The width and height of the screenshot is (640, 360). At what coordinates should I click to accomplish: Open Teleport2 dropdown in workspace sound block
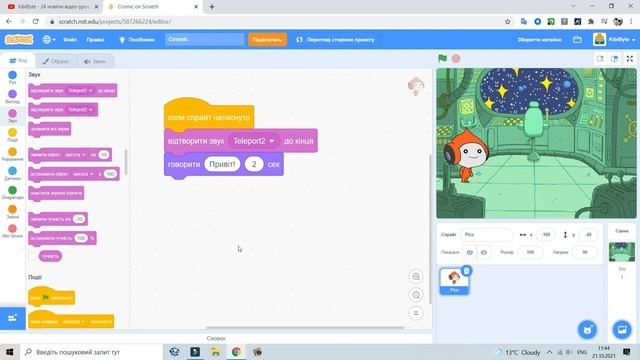[254, 141]
